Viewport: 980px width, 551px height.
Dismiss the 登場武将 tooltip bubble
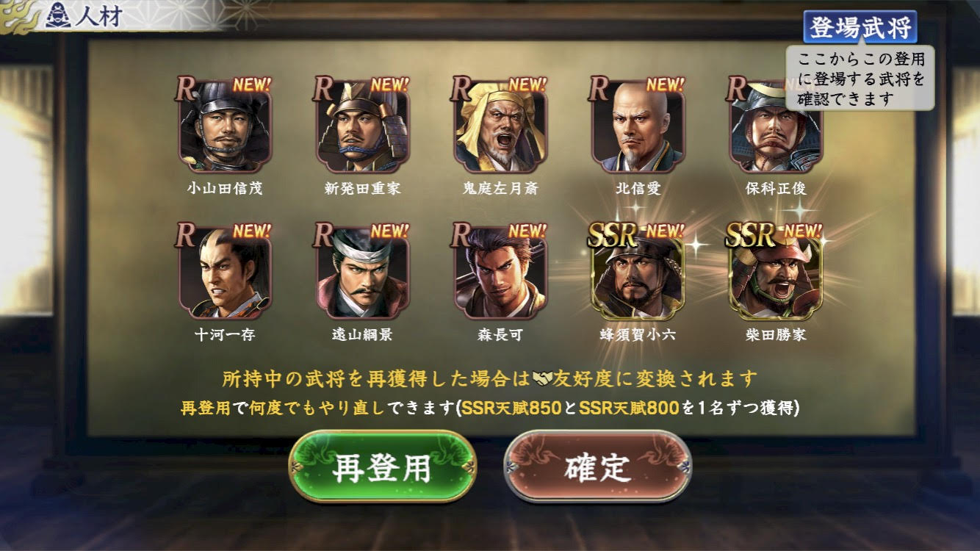[860, 78]
